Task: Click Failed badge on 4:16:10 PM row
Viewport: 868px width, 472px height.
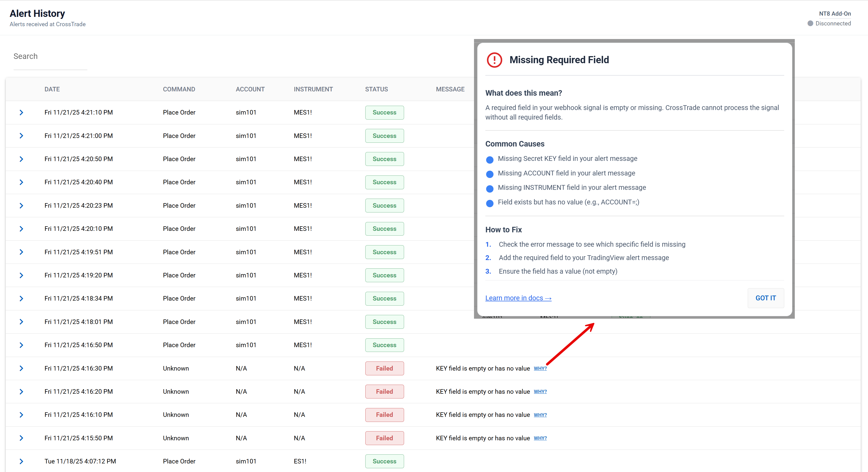Action: pos(384,415)
